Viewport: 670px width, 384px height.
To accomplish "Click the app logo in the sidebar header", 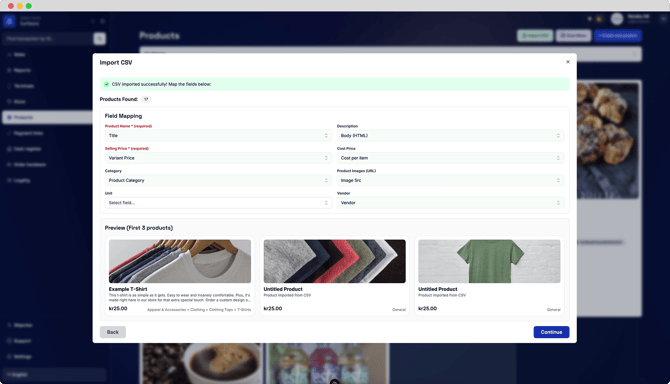I will point(9,21).
